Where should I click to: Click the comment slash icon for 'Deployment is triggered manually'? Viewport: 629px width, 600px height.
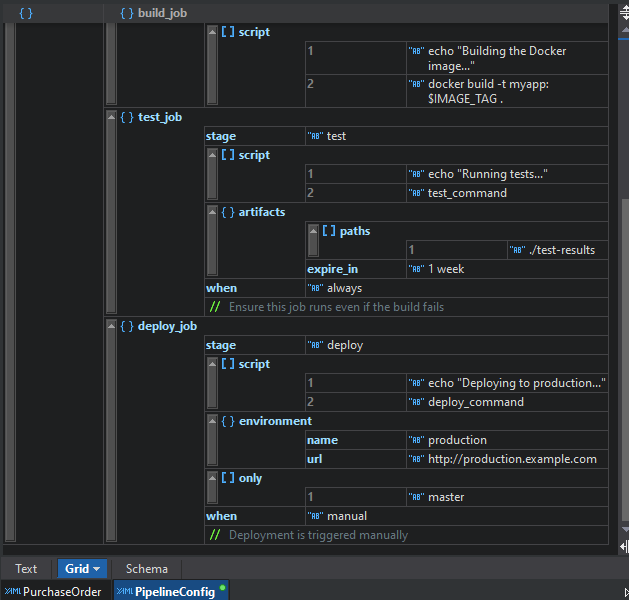pos(215,535)
